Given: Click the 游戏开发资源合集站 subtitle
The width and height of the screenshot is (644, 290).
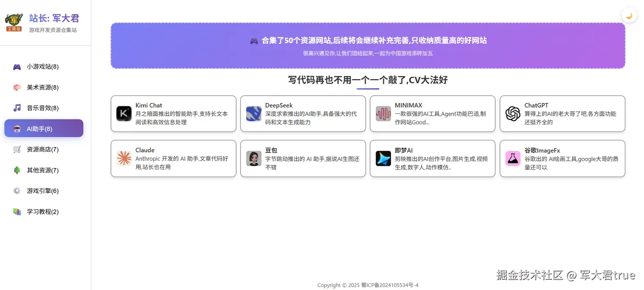Looking at the screenshot, I should tap(53, 30).
